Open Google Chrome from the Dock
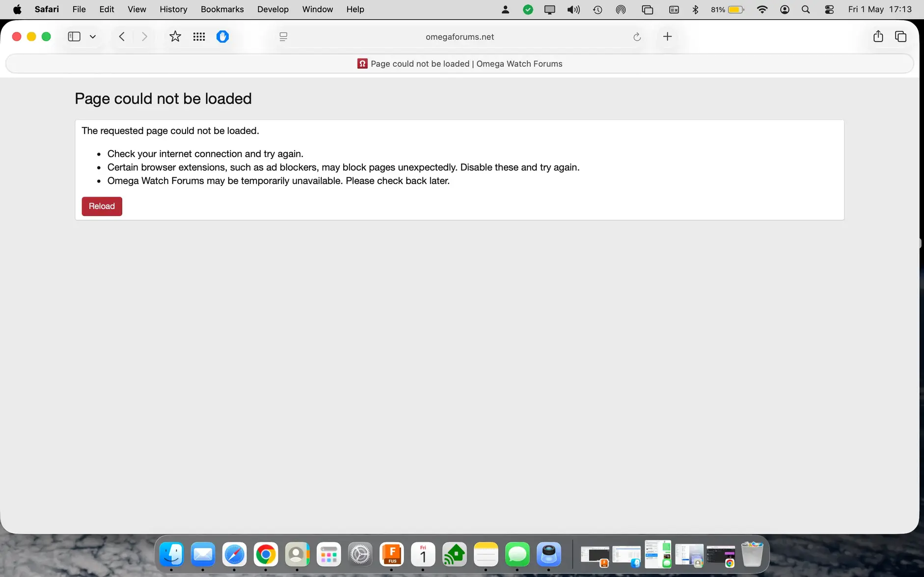 266,554
